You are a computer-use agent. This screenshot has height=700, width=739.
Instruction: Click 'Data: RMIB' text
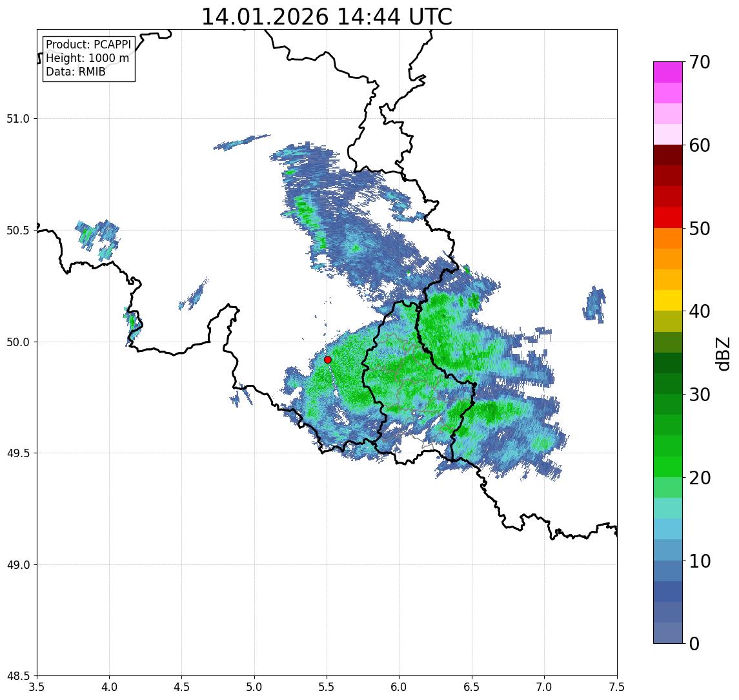click(76, 72)
